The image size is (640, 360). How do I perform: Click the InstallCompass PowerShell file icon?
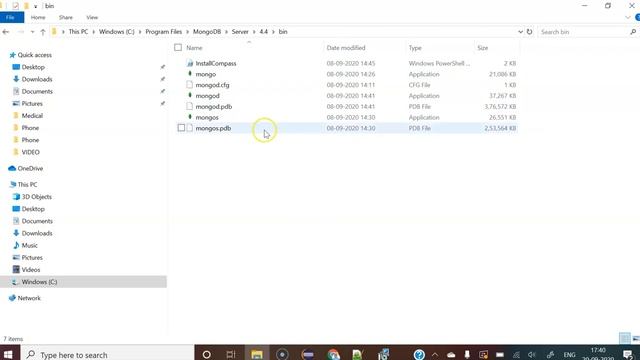(x=190, y=63)
